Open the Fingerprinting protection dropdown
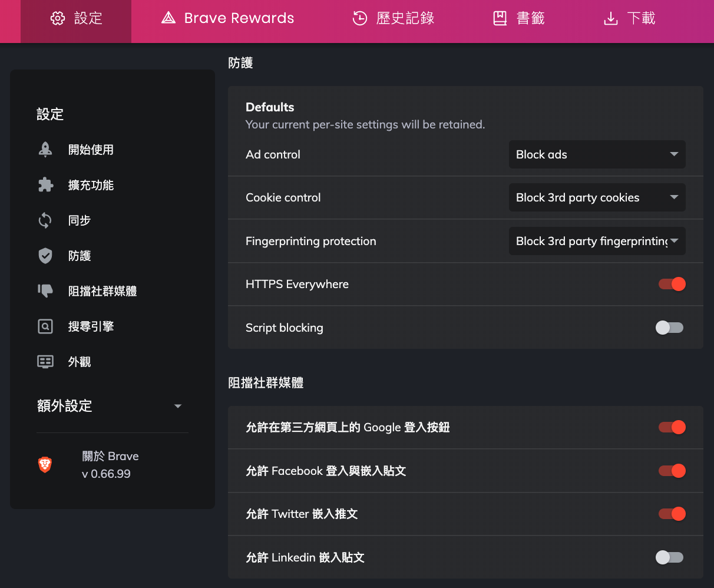Image resolution: width=714 pixels, height=588 pixels. (597, 241)
